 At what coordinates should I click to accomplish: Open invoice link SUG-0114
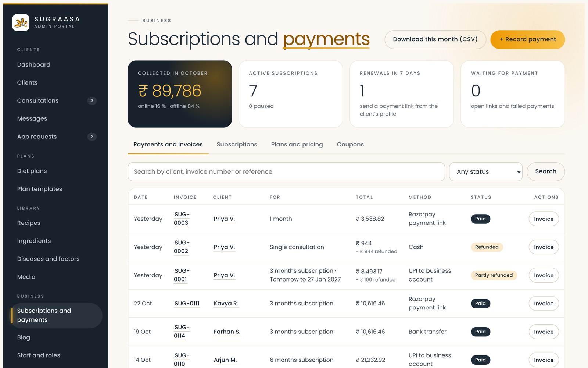(x=182, y=332)
